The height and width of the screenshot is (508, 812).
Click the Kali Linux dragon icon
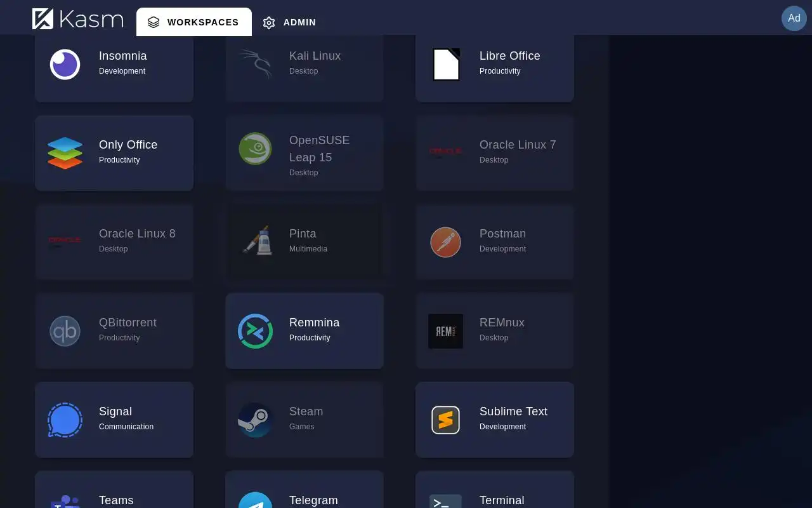click(x=256, y=64)
